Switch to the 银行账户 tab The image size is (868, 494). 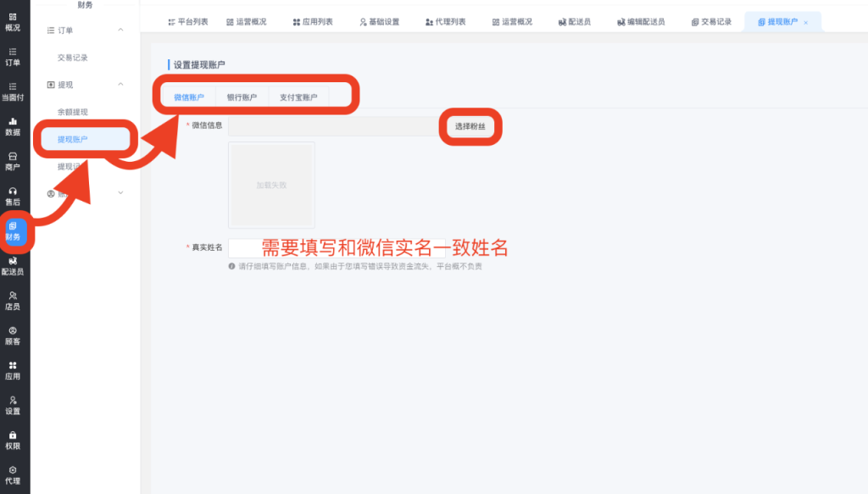[242, 97]
